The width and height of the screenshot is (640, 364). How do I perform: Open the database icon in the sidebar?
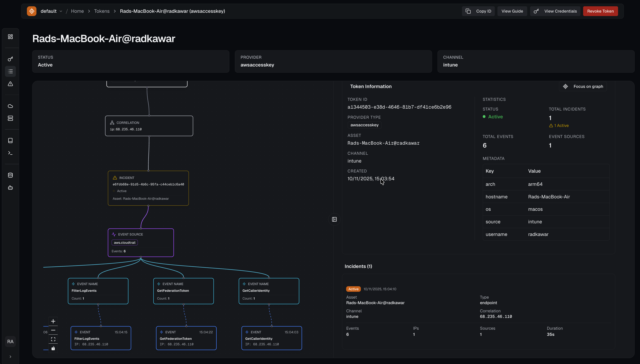(x=10, y=175)
